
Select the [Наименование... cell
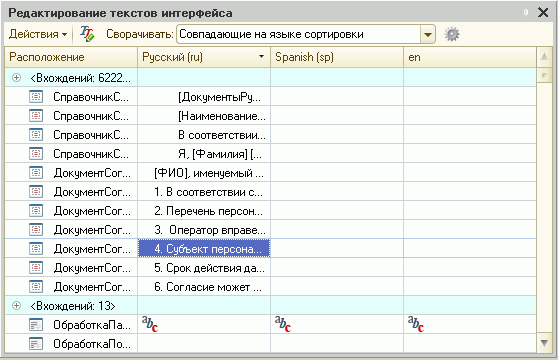204,116
